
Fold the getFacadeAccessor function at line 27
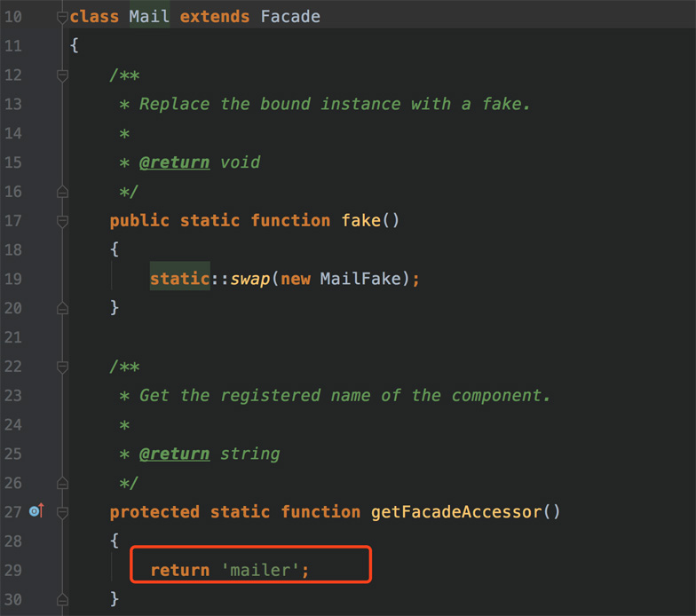[62, 512]
